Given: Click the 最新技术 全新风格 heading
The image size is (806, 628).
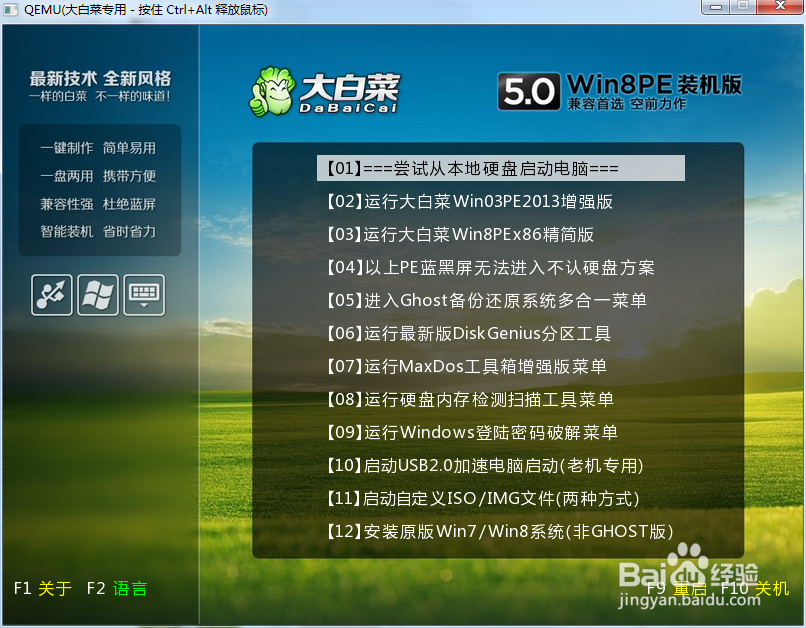Looking at the screenshot, I should pos(100,79).
